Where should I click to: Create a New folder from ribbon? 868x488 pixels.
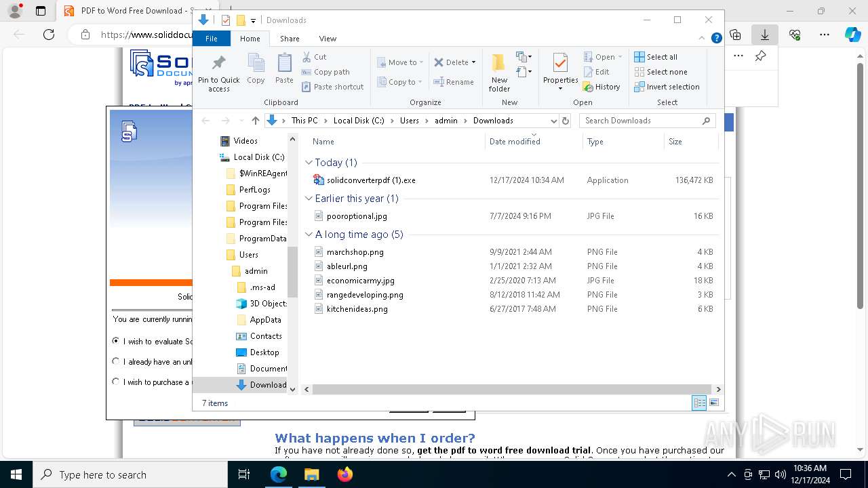[x=499, y=73]
